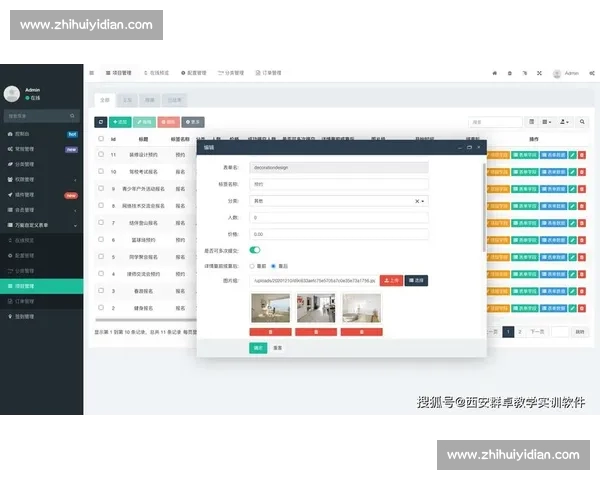600x480 pixels.
Task: Click the Admin avatar in top bar
Action: (x=557, y=73)
